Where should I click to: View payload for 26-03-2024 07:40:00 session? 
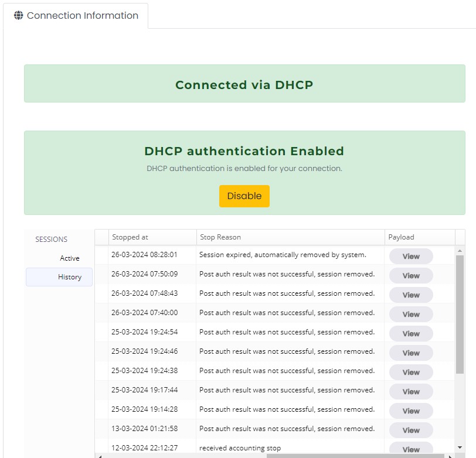[411, 315]
